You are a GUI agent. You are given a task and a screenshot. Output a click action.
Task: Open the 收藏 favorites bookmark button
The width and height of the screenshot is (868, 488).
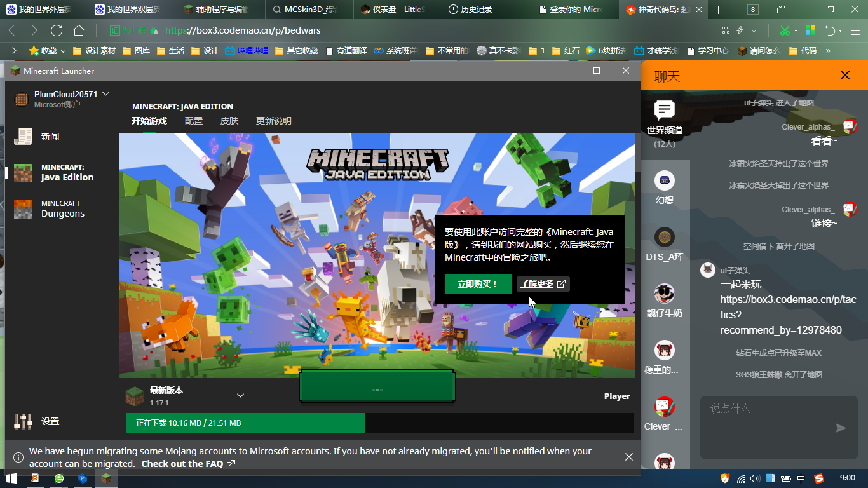[47, 51]
